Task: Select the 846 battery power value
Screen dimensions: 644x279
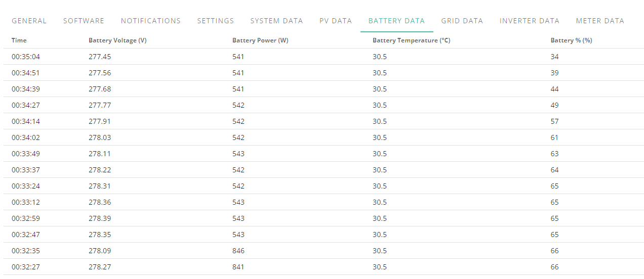Action: coord(238,251)
